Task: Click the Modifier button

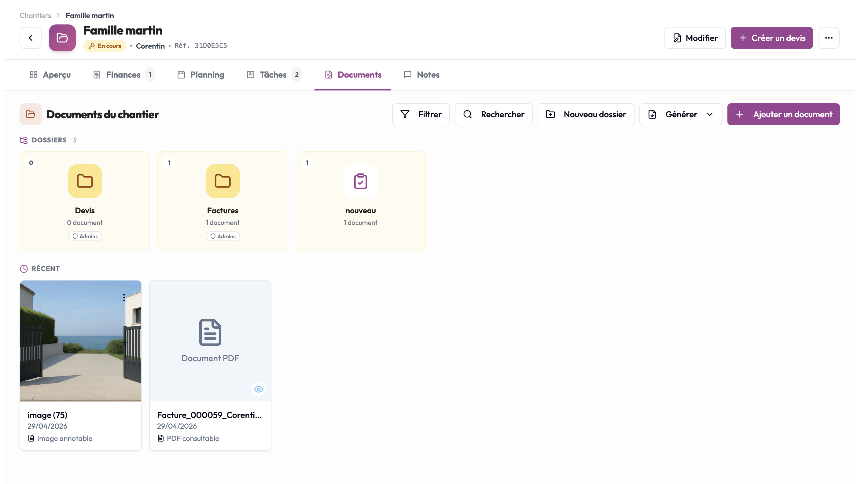Action: click(695, 38)
